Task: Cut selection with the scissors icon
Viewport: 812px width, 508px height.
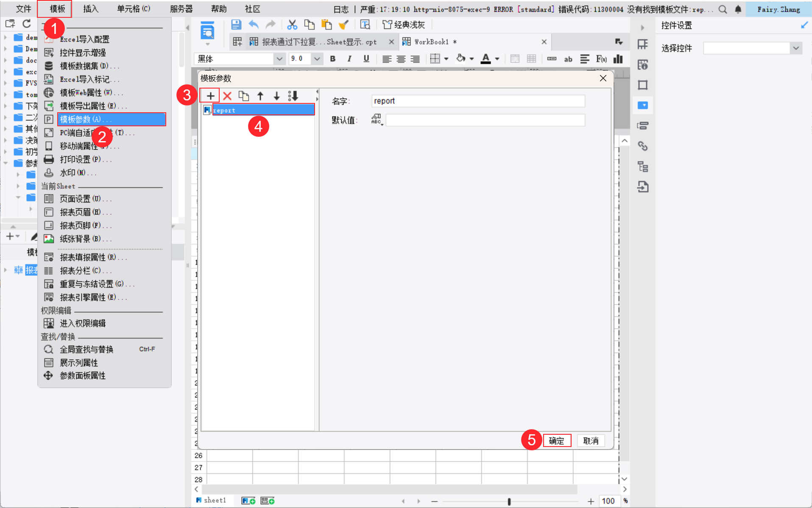Action: coord(292,25)
